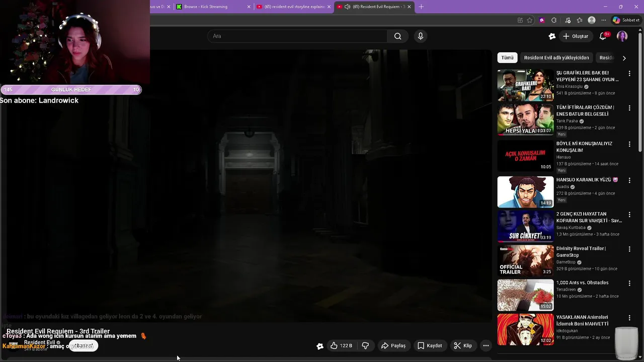Viewport: 644px width, 362px height.
Task: Click the purple extension icon in the toolbar
Action: [542, 20]
